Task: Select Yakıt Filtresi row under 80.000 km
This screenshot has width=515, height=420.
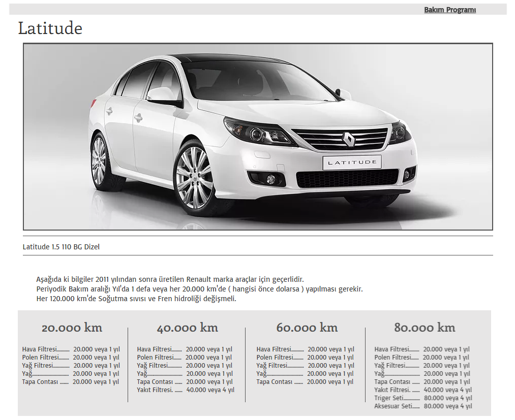Action: [423, 390]
